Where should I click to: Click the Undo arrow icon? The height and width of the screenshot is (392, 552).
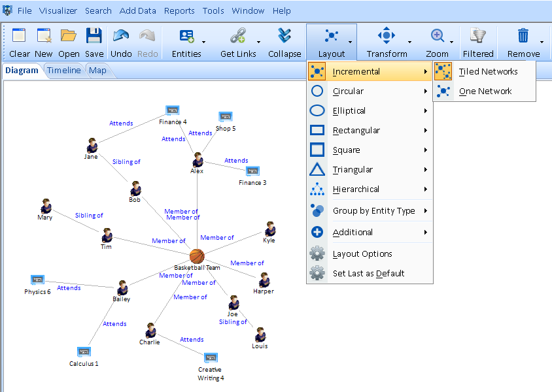click(121, 36)
